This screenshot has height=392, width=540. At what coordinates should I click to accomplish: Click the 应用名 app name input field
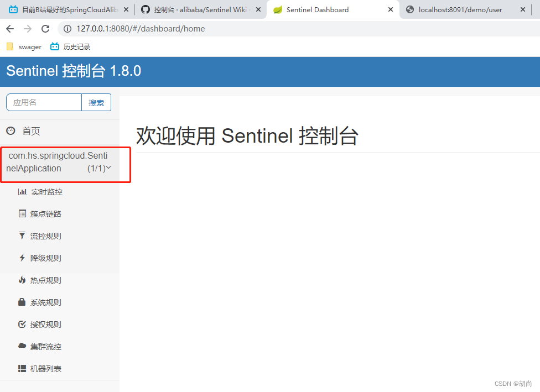click(x=43, y=102)
